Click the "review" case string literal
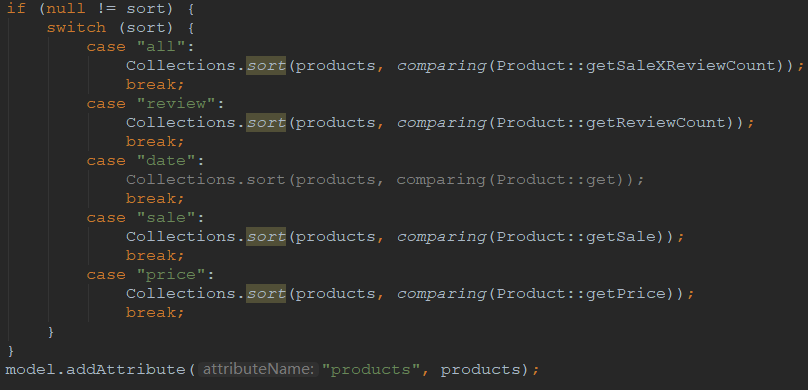808x390 pixels. point(176,104)
